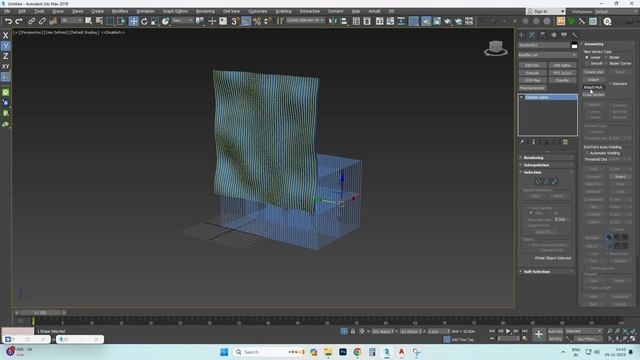The width and height of the screenshot is (640, 360).
Task: Select the Bezier vertex type radio
Action: pyautogui.click(x=606, y=58)
